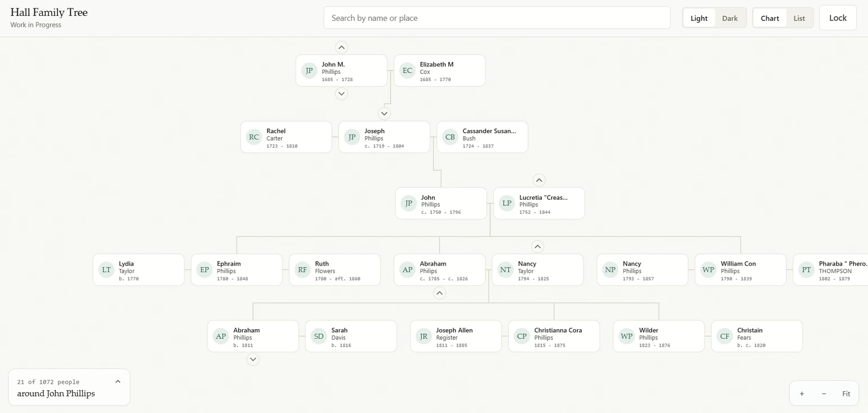Click the RF avatar of Ruth Flowers

click(302, 270)
